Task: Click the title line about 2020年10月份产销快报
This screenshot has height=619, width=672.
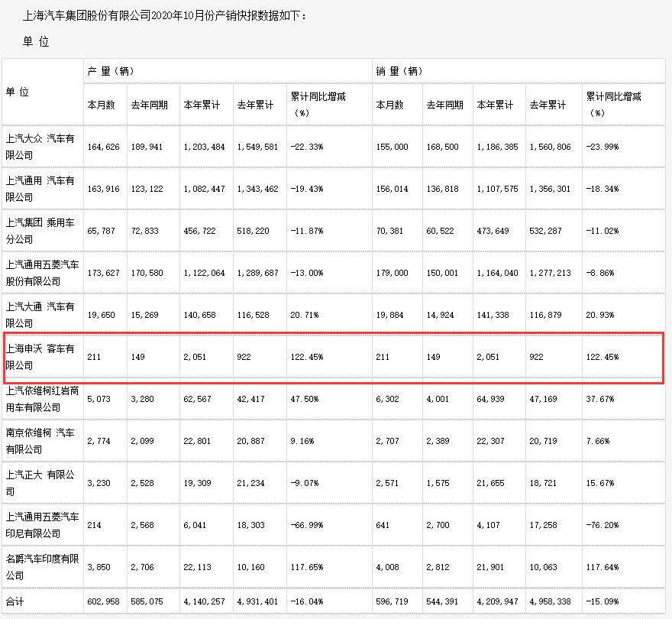Action: tap(164, 16)
